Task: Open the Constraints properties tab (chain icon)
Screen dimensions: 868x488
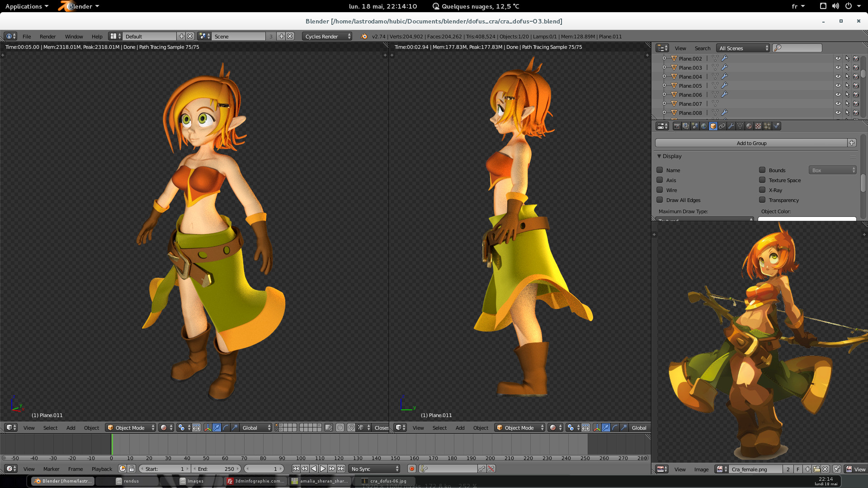Action: click(722, 126)
